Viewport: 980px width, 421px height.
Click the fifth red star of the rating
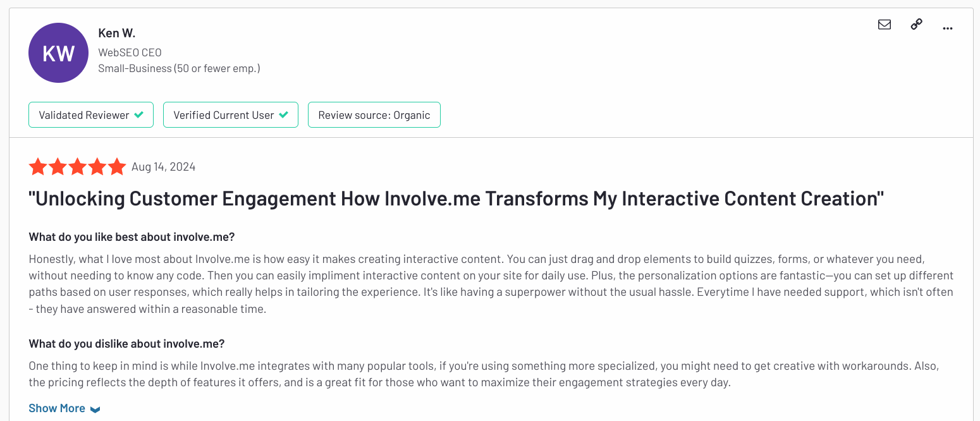point(117,166)
